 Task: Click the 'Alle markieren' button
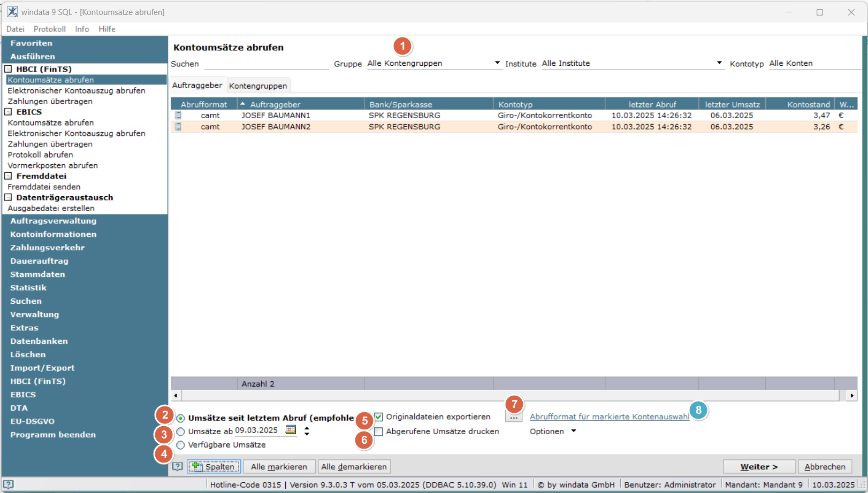pyautogui.click(x=279, y=467)
